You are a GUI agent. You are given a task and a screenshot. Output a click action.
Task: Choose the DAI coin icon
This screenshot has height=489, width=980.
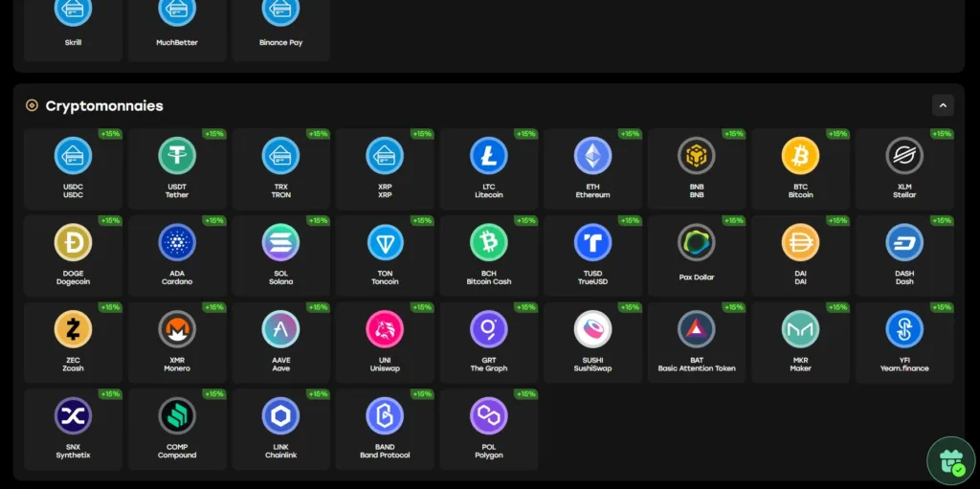(800, 242)
